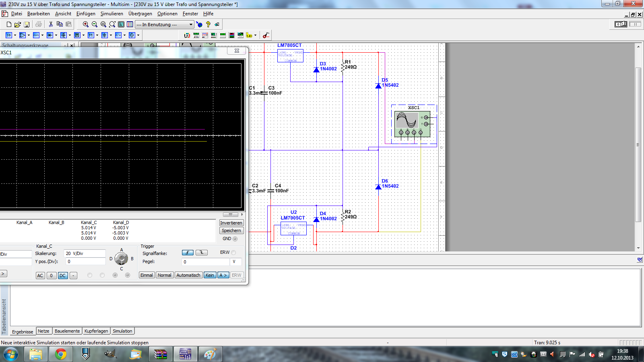Screen dimensions: 644x362
Task: Enable the GND radio button
Action: [235, 239]
